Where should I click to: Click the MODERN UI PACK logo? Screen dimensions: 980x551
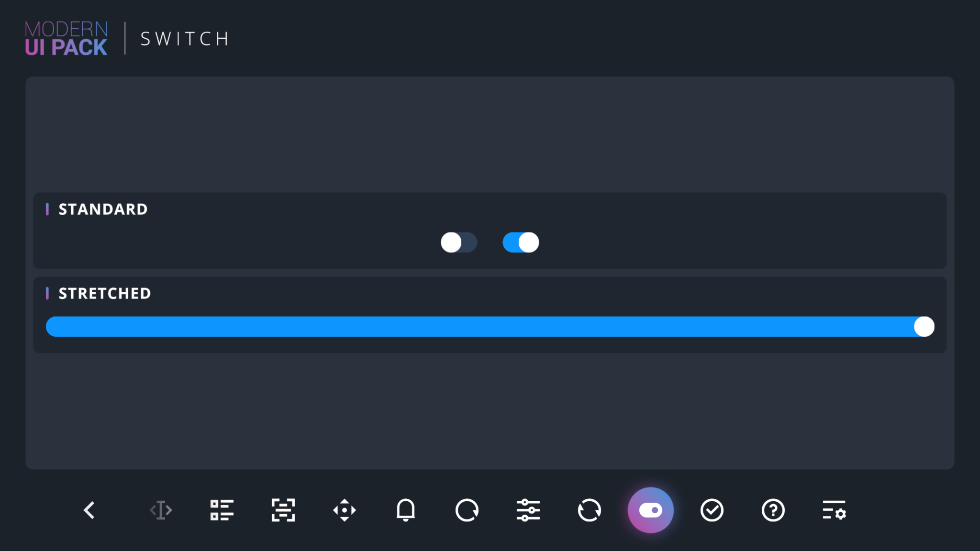point(66,38)
